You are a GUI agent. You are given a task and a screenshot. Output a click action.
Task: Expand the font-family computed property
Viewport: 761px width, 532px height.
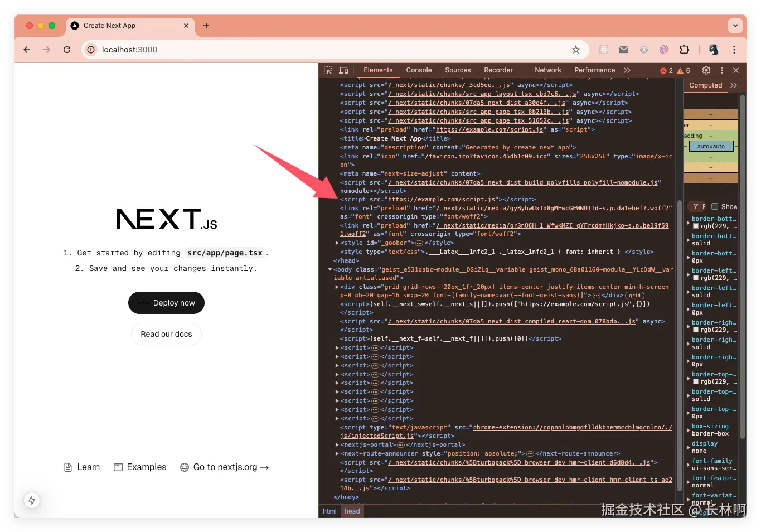[x=688, y=465]
